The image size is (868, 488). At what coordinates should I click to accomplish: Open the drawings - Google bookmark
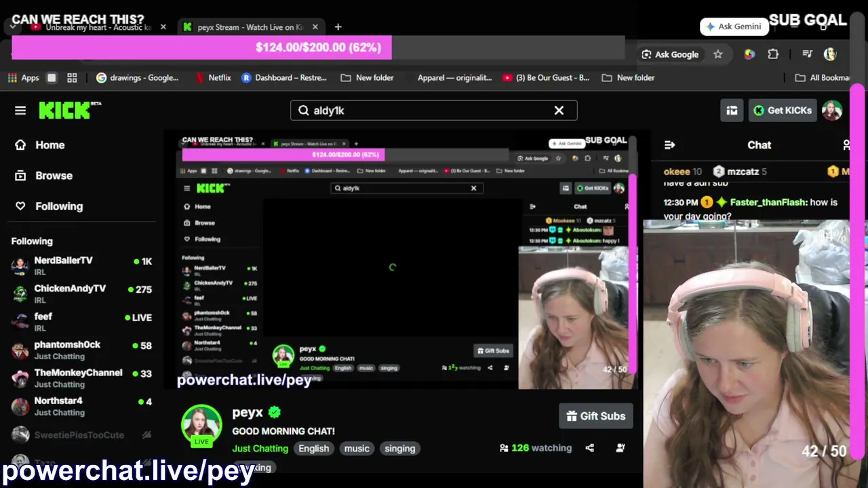tap(138, 78)
